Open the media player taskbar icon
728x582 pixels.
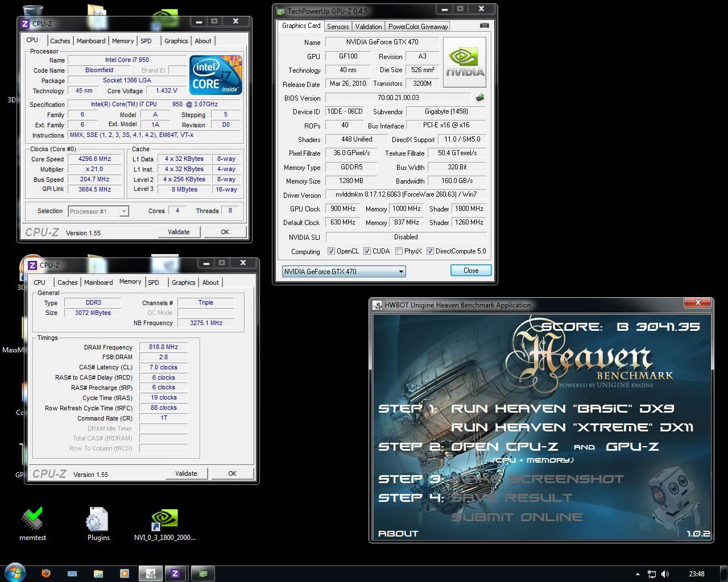[x=125, y=573]
